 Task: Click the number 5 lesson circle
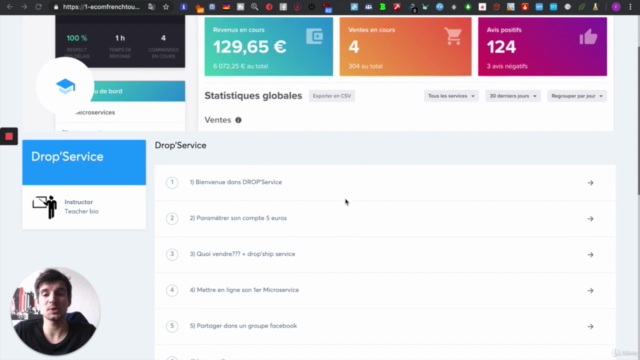tap(172, 326)
